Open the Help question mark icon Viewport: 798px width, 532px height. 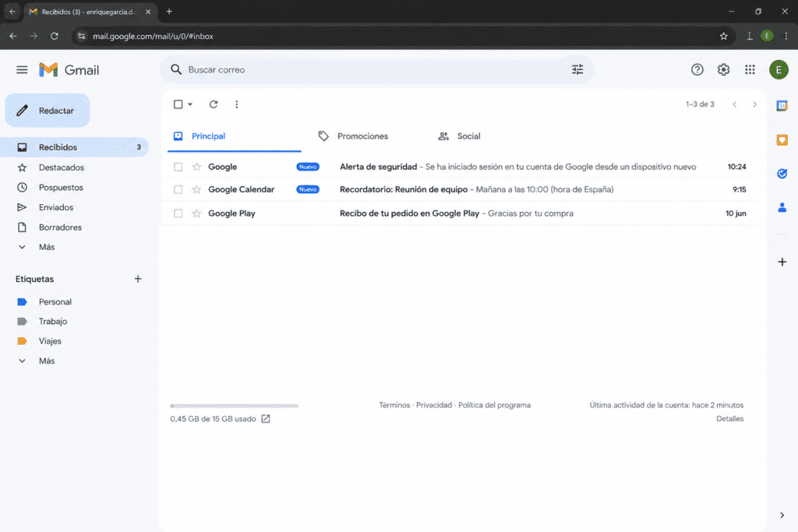pyautogui.click(x=697, y=69)
